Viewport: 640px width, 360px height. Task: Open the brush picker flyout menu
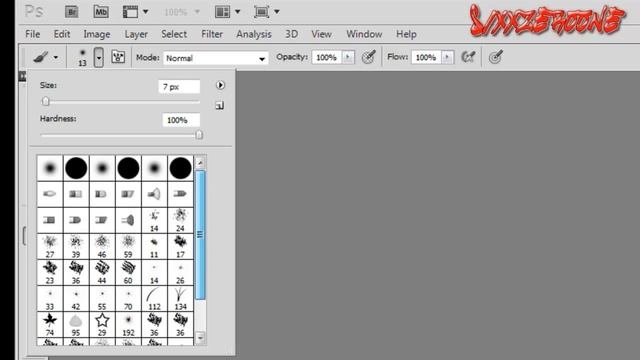220,85
